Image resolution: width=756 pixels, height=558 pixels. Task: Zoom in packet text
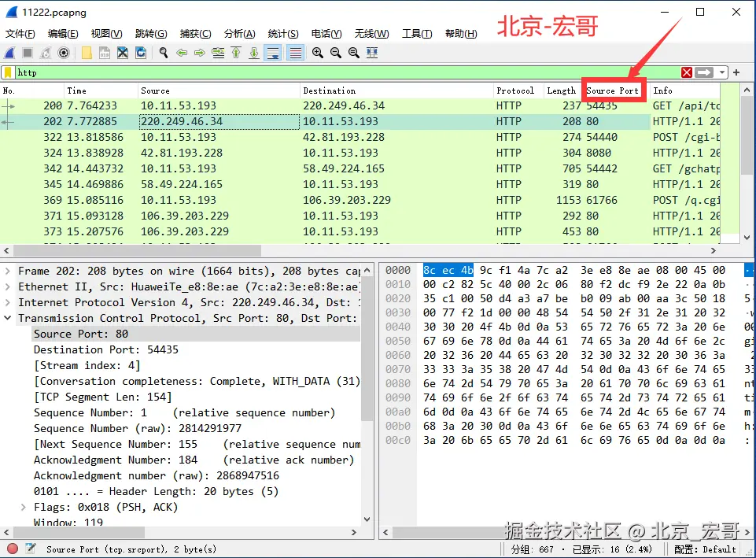pos(317,53)
